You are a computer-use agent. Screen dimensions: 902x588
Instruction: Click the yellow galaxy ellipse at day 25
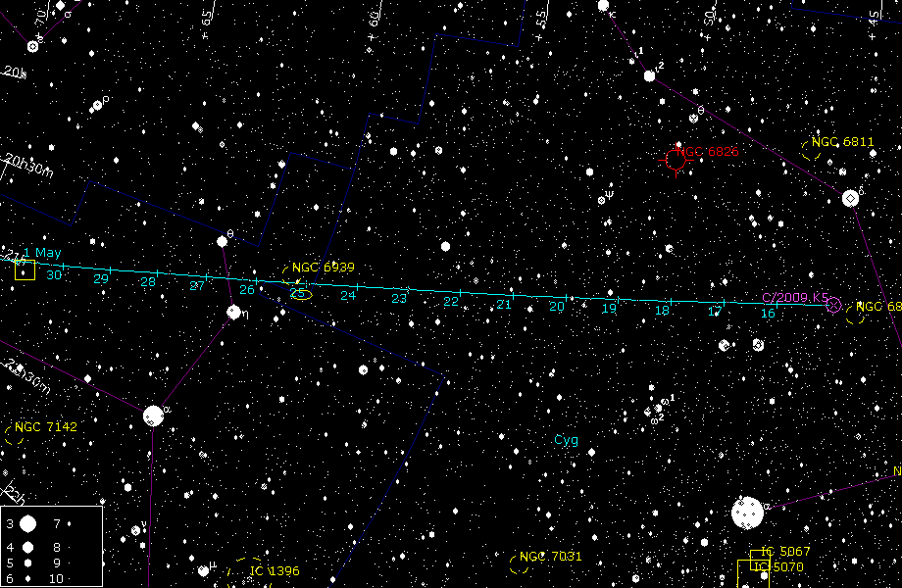coord(300,293)
